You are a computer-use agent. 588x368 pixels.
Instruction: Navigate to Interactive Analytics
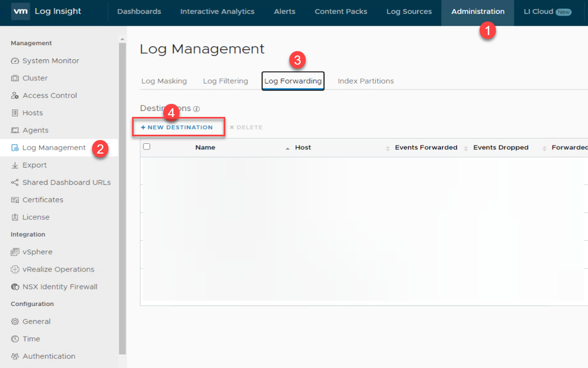(217, 11)
